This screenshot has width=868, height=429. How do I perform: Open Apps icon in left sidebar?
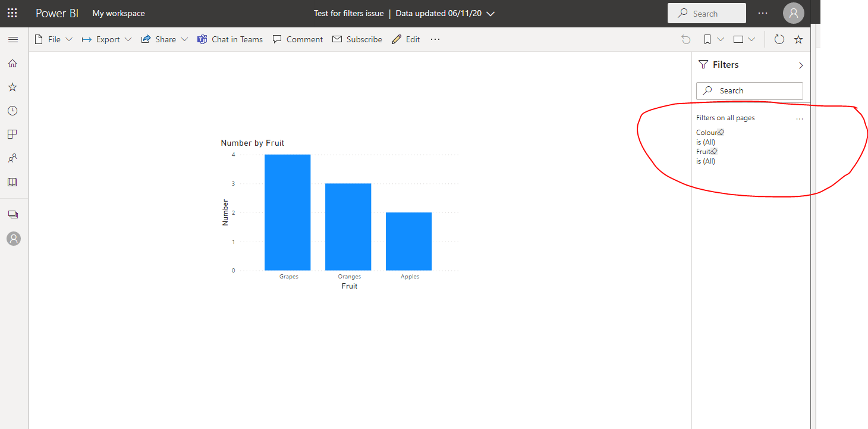(12, 134)
